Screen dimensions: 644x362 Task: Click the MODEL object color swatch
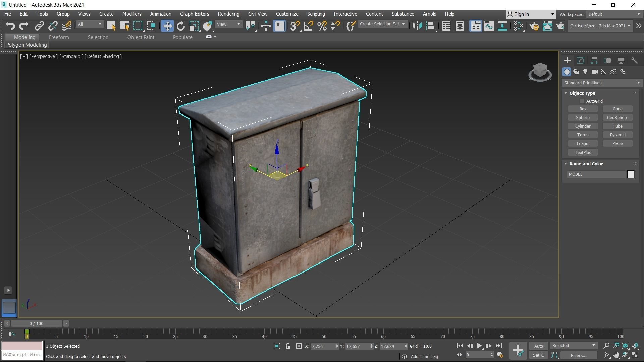point(631,174)
